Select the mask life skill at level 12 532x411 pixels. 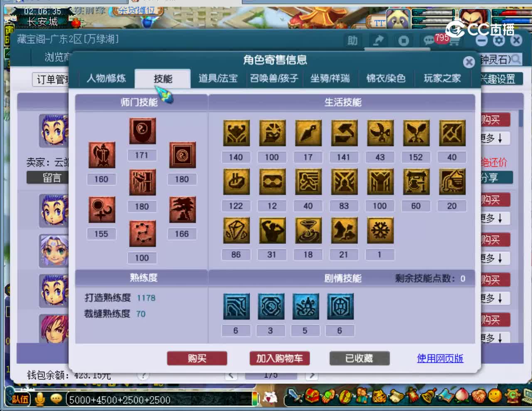pyautogui.click(x=272, y=182)
